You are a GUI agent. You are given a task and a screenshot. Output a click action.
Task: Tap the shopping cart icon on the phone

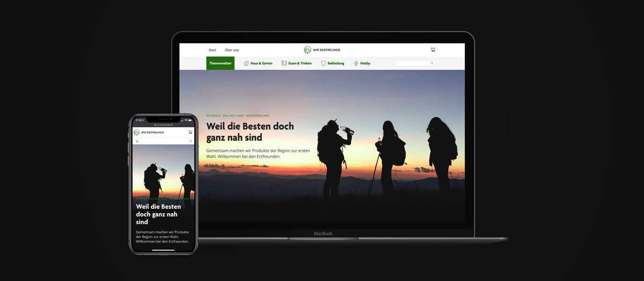point(190,132)
